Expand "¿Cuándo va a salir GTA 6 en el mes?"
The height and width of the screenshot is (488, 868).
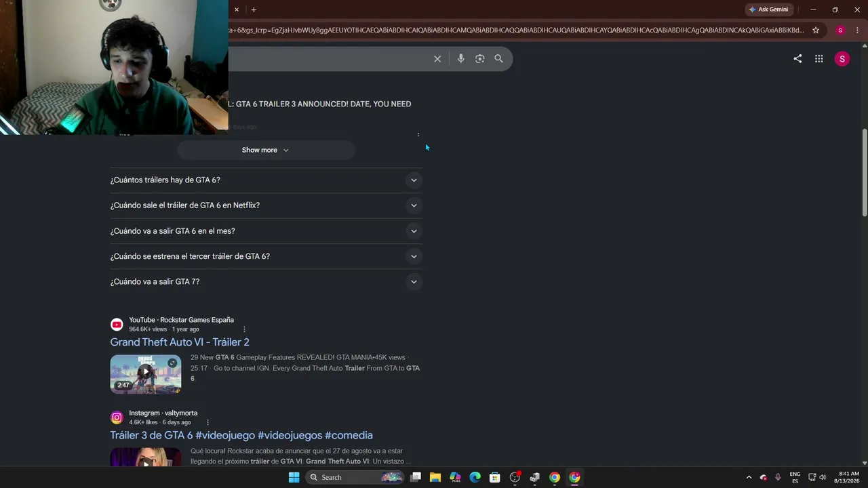point(266,231)
